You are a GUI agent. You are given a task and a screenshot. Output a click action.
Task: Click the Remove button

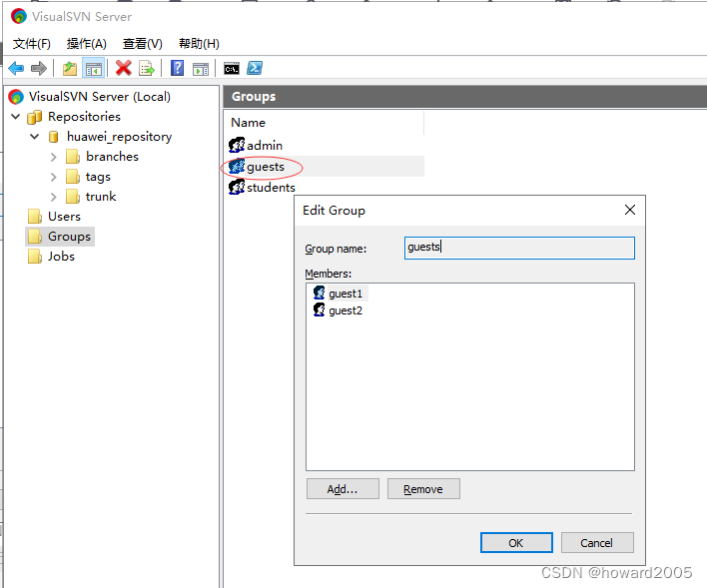[x=423, y=489]
